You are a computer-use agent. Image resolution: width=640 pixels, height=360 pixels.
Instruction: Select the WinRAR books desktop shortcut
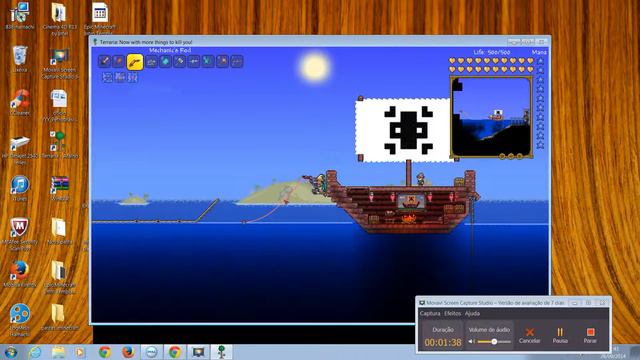click(60, 188)
